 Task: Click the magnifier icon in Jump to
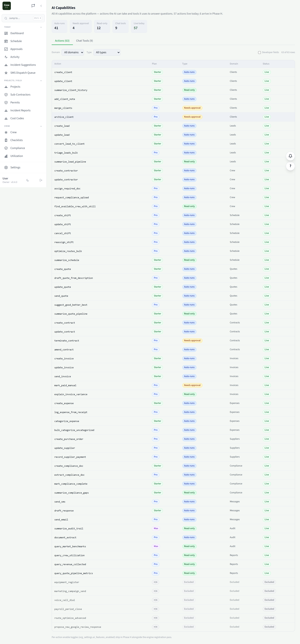click(x=6, y=18)
